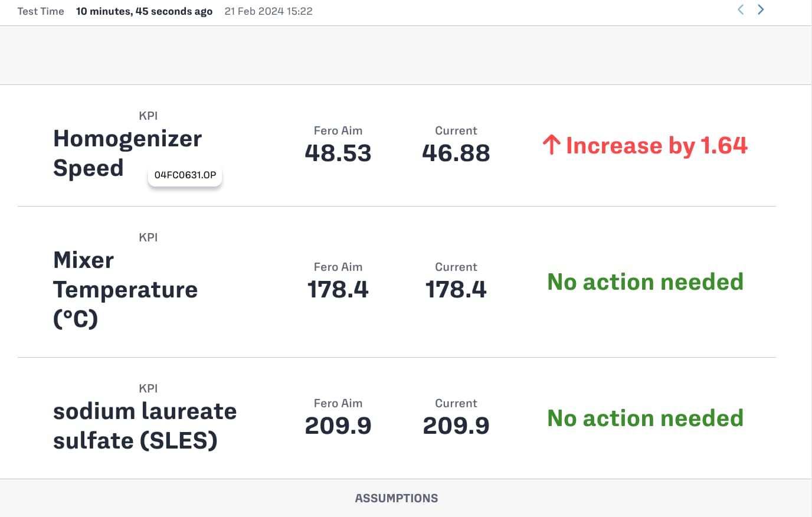812x517 pixels.
Task: Click the Fero Aim value 48.53
Action: [x=338, y=153]
